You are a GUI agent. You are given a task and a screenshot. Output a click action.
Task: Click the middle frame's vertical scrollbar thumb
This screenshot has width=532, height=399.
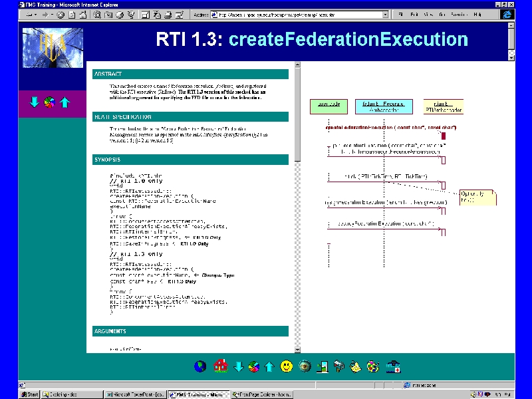297,114
